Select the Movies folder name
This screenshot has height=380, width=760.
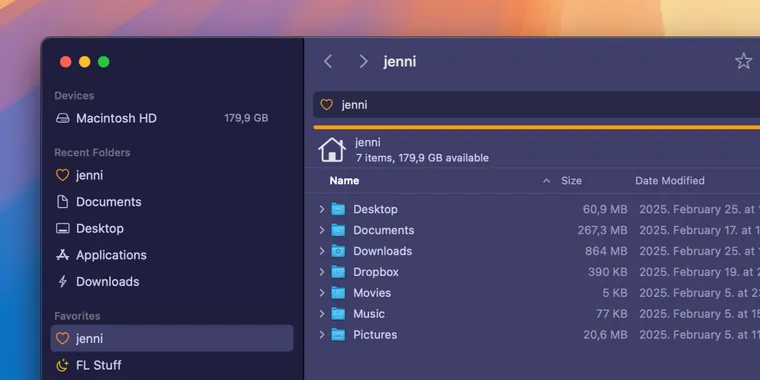(x=372, y=293)
